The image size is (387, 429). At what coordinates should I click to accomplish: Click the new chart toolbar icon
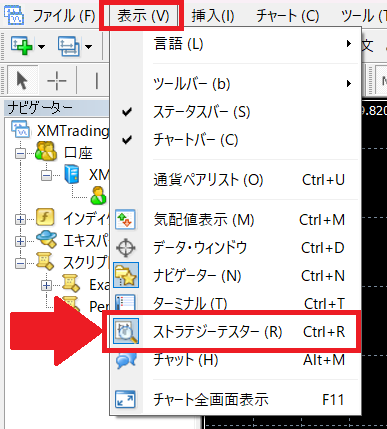[x=21, y=46]
